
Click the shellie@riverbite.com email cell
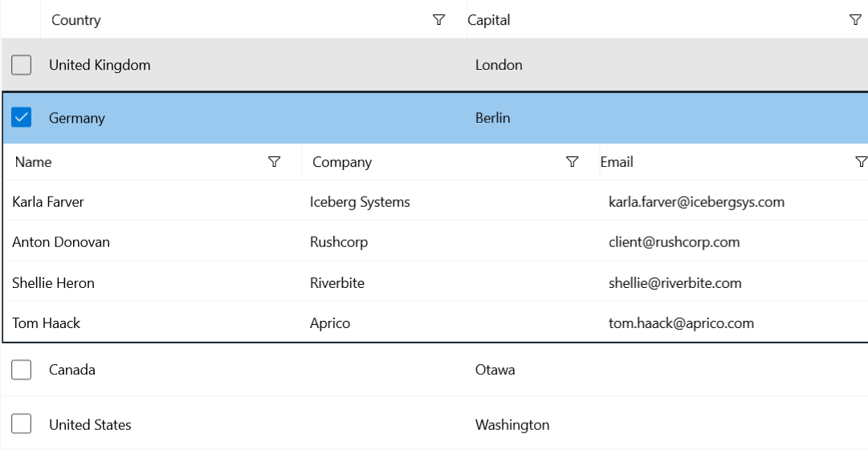674,283
